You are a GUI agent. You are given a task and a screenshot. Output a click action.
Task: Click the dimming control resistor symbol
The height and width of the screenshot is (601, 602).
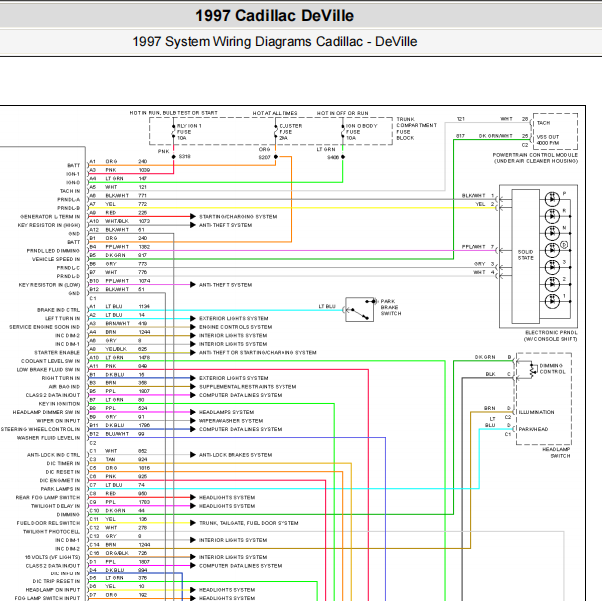[x=533, y=370]
